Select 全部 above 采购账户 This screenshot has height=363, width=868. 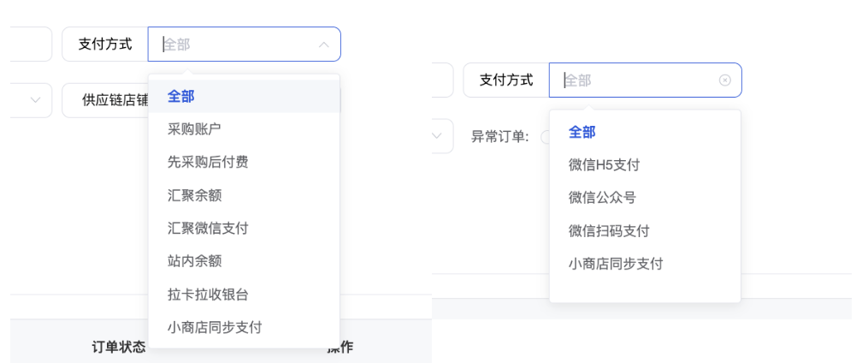coord(180,97)
